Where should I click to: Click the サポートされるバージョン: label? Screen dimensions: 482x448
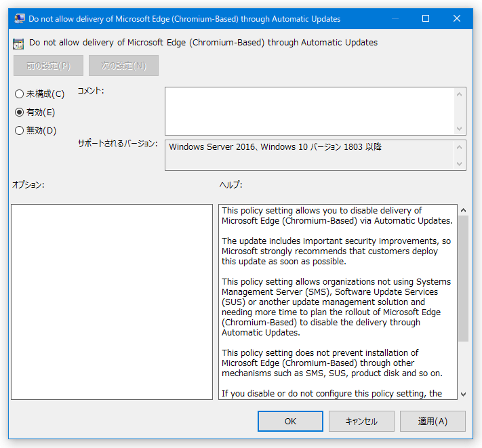click(118, 143)
